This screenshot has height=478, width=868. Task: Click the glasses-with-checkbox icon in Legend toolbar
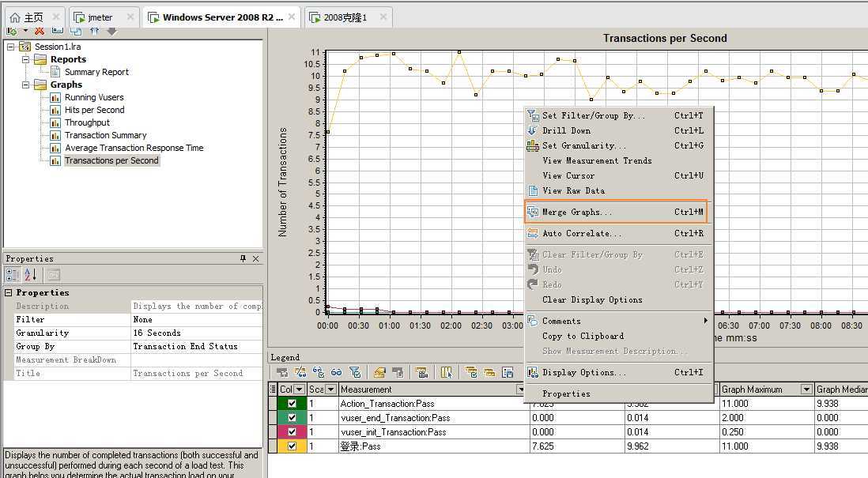coord(319,372)
